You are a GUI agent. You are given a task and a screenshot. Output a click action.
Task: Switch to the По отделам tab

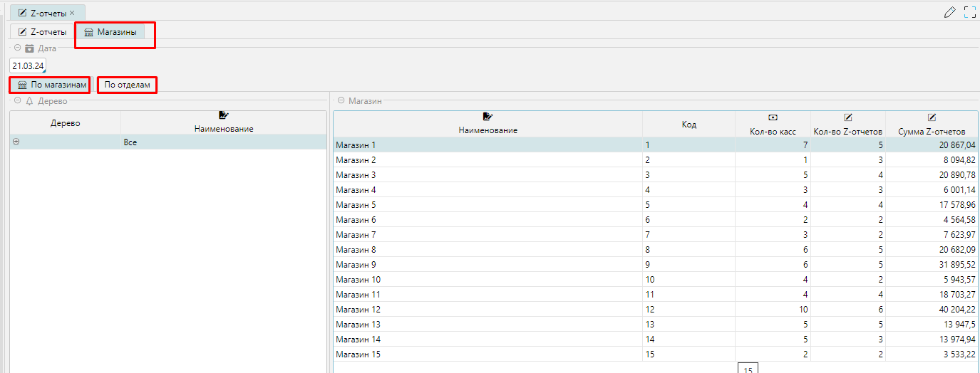coord(127,85)
